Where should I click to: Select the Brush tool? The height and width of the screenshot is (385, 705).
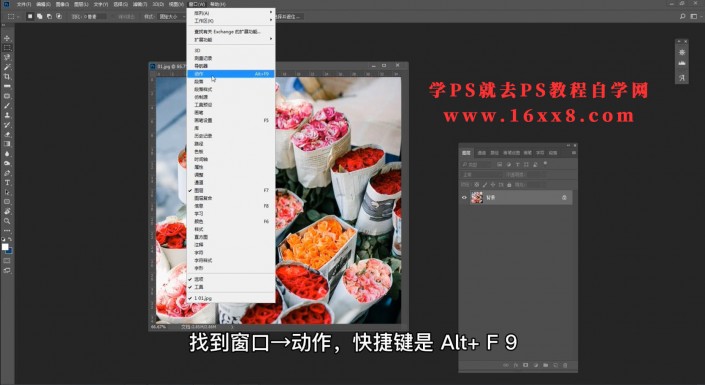pyautogui.click(x=7, y=105)
